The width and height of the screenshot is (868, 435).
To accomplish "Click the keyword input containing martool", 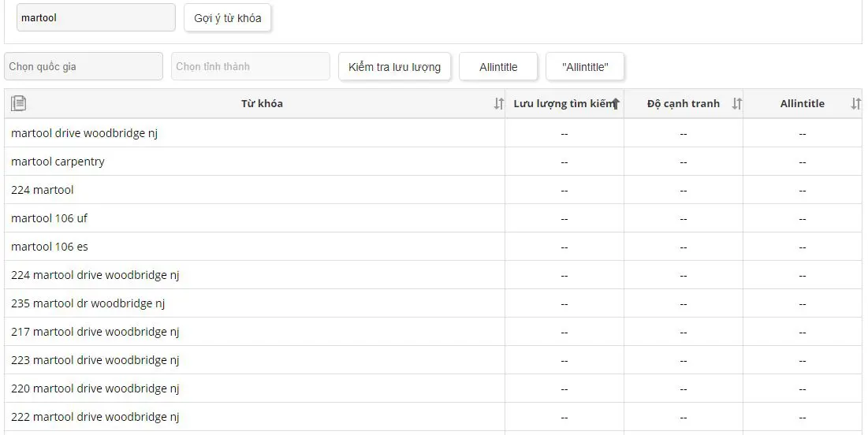I will pos(95,17).
